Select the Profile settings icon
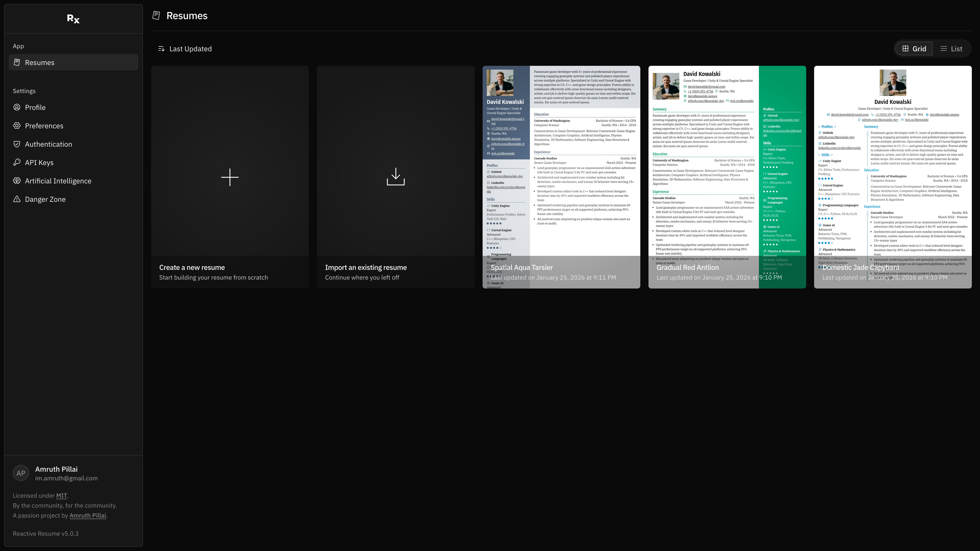The height and width of the screenshot is (551, 980). click(x=17, y=107)
